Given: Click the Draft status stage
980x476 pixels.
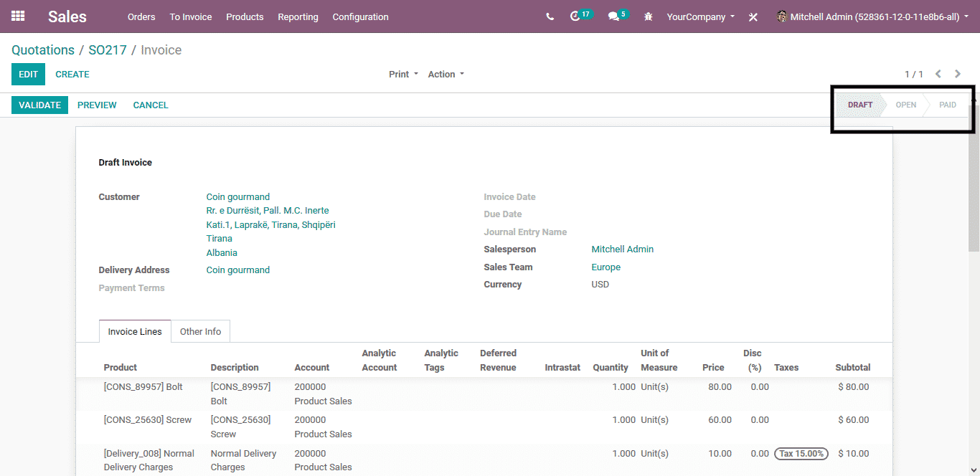Looking at the screenshot, I should 859,105.
